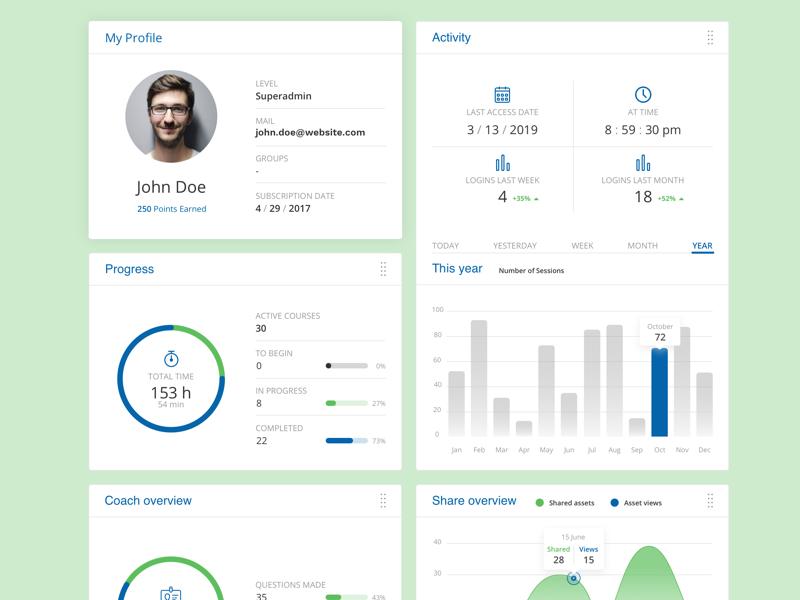Switch to the Week tab
Screen dimensions: 800x600
582,245
